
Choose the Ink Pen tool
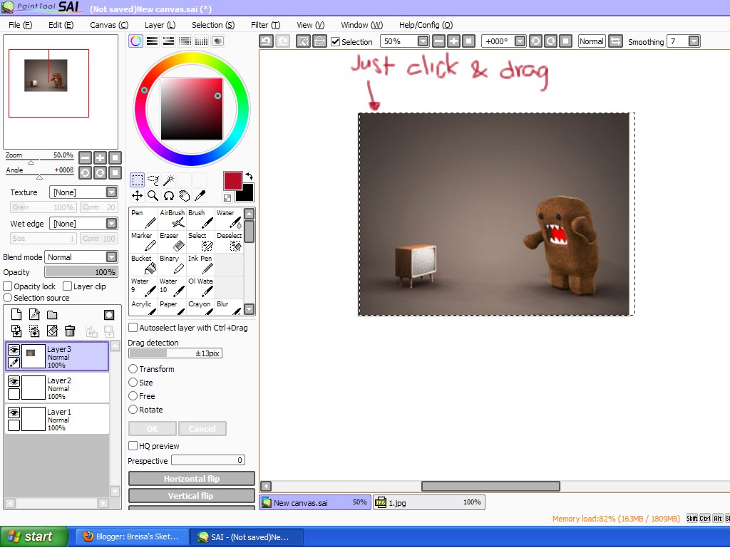200,264
